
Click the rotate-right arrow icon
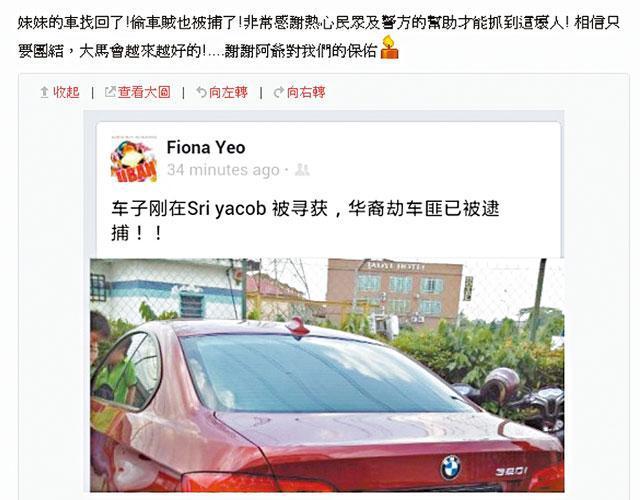click(x=279, y=92)
